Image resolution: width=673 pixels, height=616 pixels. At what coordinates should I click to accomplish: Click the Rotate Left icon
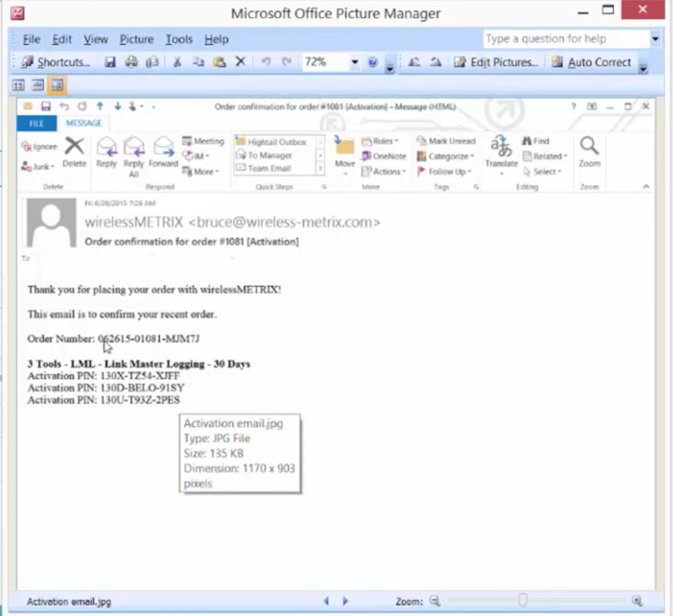(414, 63)
